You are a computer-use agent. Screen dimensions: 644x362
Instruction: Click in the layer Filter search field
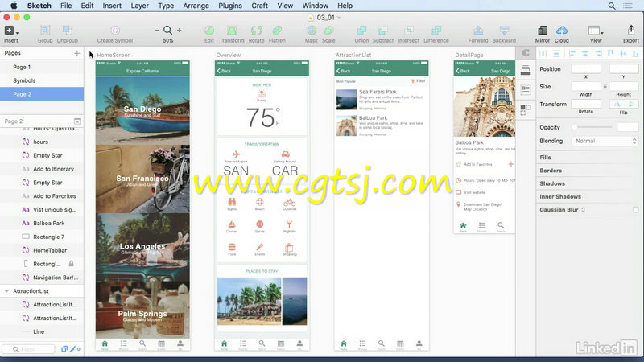(28, 349)
